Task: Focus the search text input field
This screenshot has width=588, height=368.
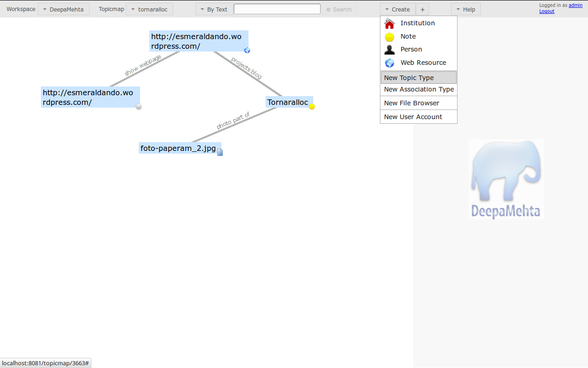Action: pos(277,9)
